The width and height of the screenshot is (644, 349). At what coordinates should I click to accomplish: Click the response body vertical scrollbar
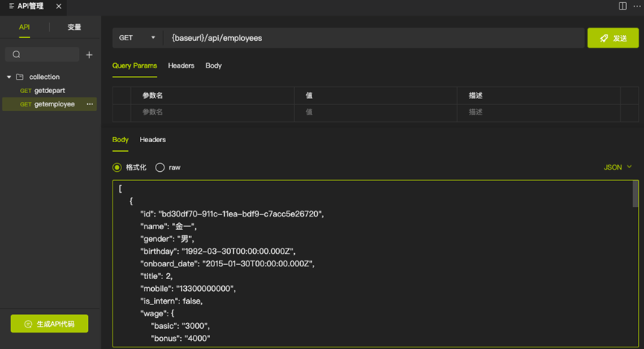coord(635,193)
